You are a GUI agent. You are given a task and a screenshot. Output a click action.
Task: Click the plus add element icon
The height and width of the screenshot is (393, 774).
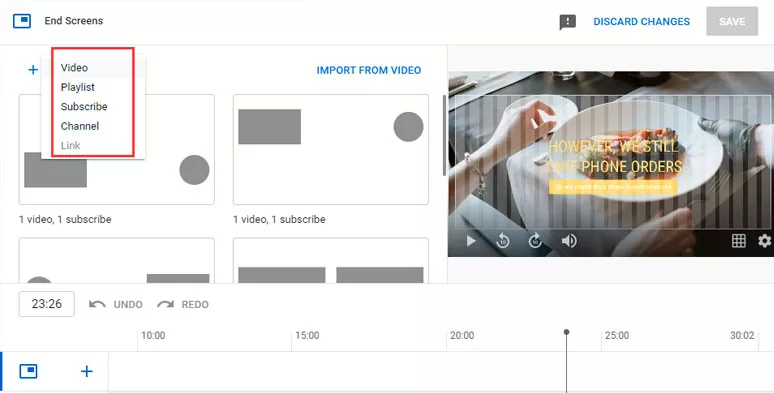[33, 70]
